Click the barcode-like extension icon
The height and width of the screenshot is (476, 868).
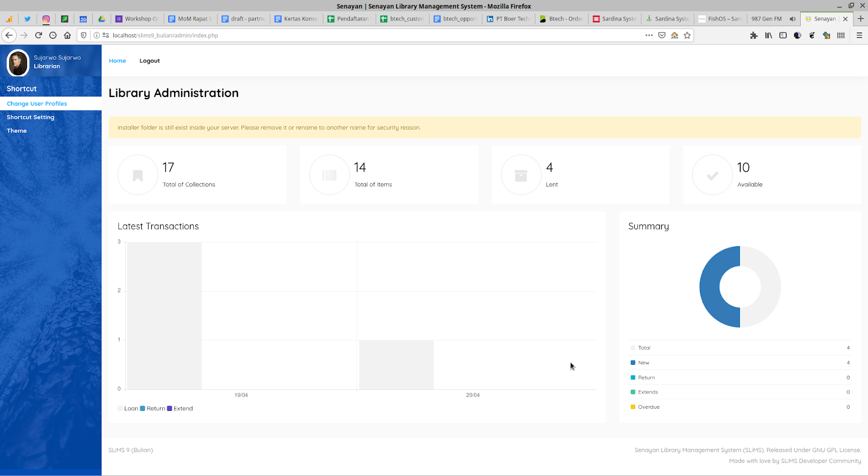pyautogui.click(x=841, y=35)
